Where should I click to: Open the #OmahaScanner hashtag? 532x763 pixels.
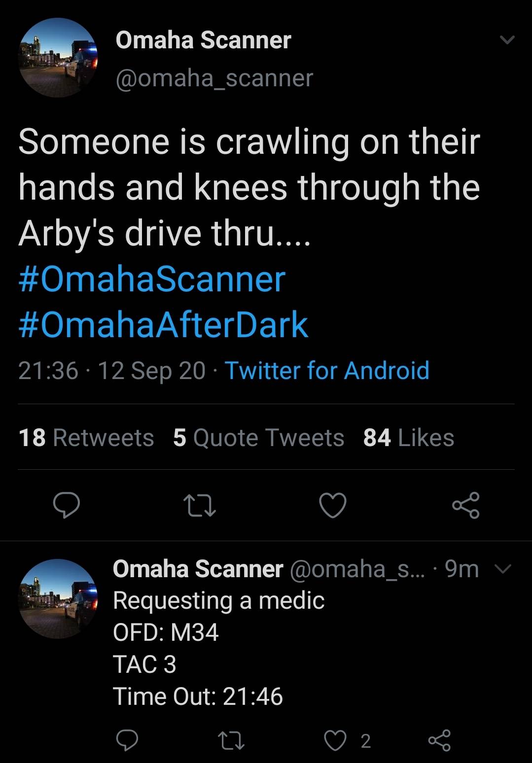[152, 279]
